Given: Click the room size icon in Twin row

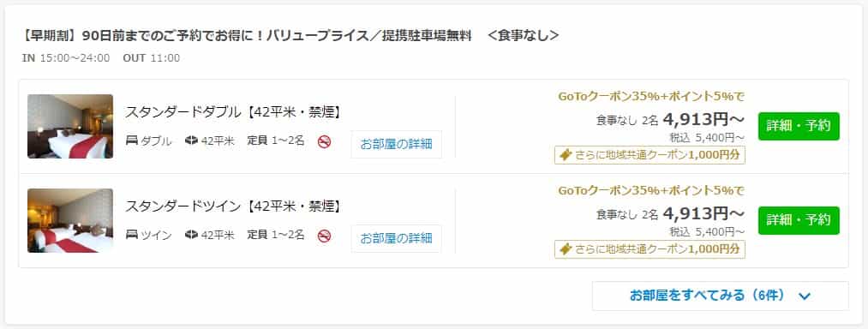Looking at the screenshot, I should (192, 236).
